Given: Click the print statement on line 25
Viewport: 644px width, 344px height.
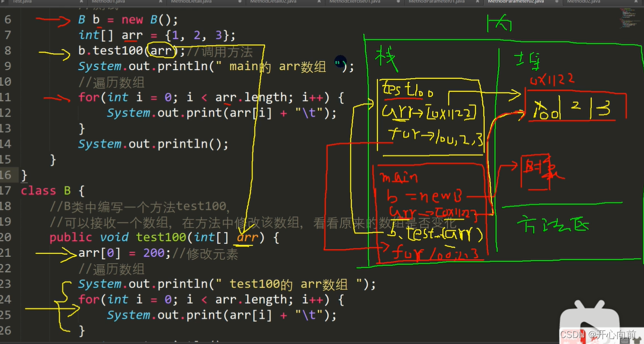Looking at the screenshot, I should [222, 315].
